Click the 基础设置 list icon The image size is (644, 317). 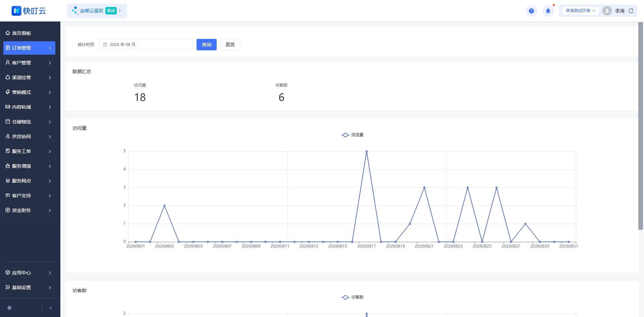pyautogui.click(x=8, y=287)
